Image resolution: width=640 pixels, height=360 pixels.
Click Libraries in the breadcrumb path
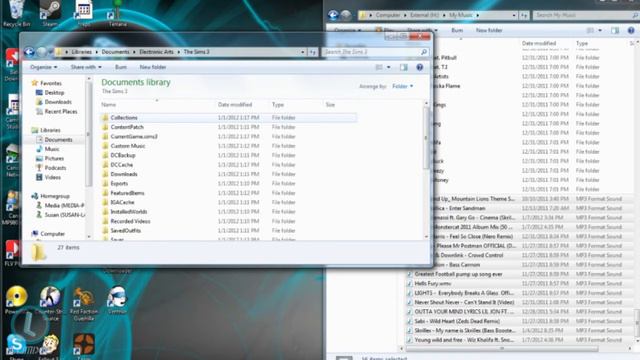coord(81,52)
